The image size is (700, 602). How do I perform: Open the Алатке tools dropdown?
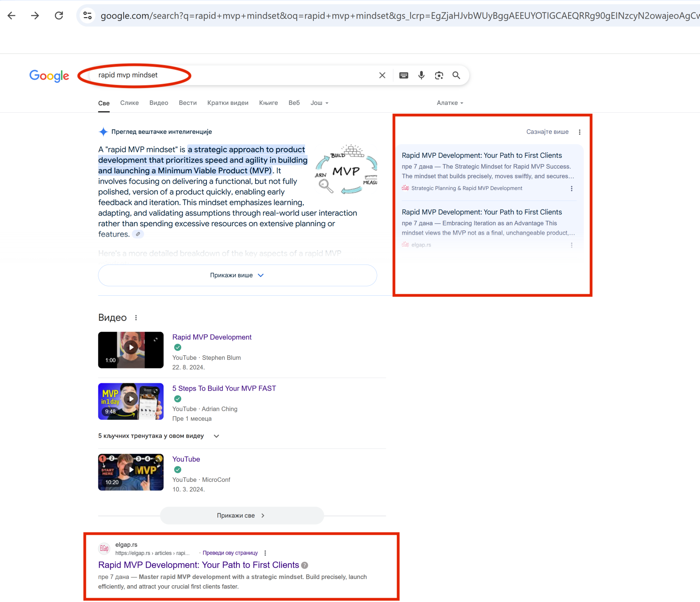click(x=449, y=103)
